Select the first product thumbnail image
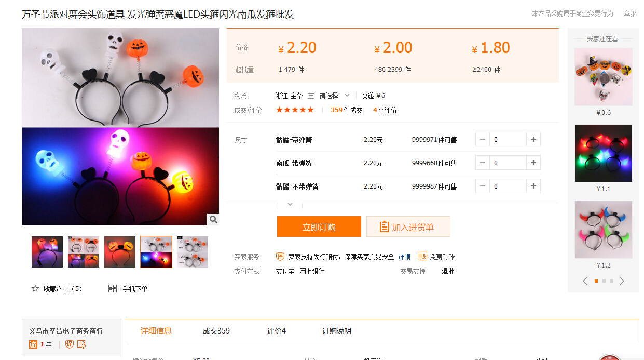This screenshot has width=644, height=360. 47,252
